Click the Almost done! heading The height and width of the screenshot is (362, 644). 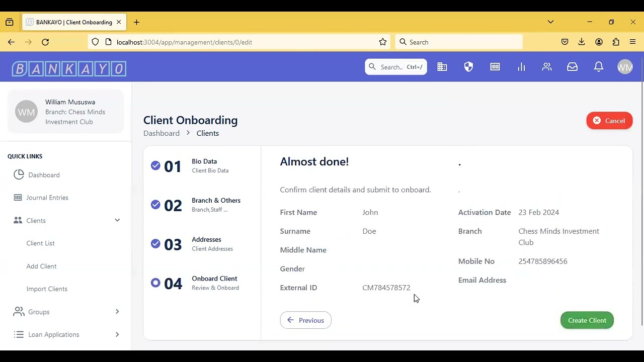[314, 161]
